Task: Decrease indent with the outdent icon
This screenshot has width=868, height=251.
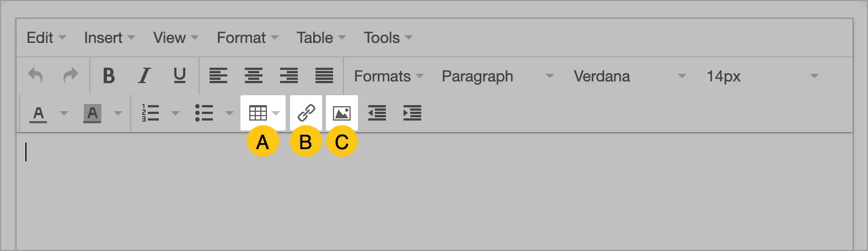Action: click(x=377, y=113)
